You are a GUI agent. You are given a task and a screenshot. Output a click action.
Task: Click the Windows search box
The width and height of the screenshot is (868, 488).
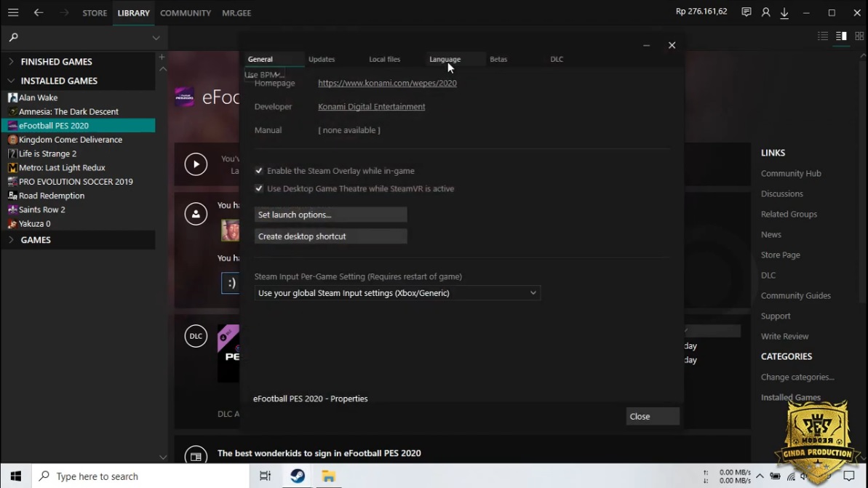pyautogui.click(x=140, y=476)
